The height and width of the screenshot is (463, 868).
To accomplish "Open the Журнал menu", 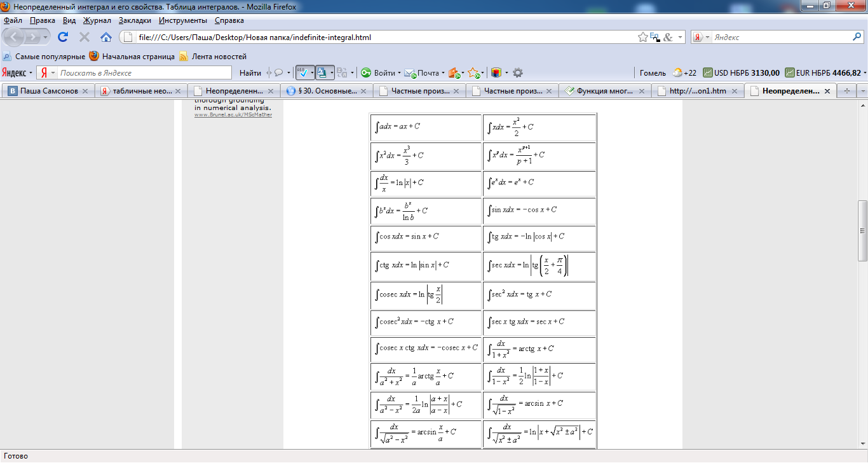I will [97, 20].
